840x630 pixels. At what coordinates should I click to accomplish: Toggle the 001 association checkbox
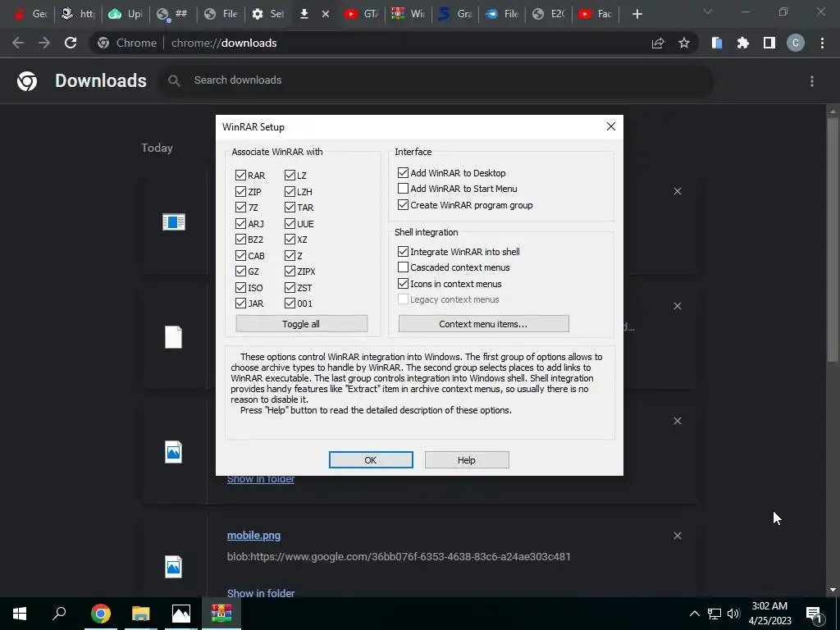click(290, 304)
